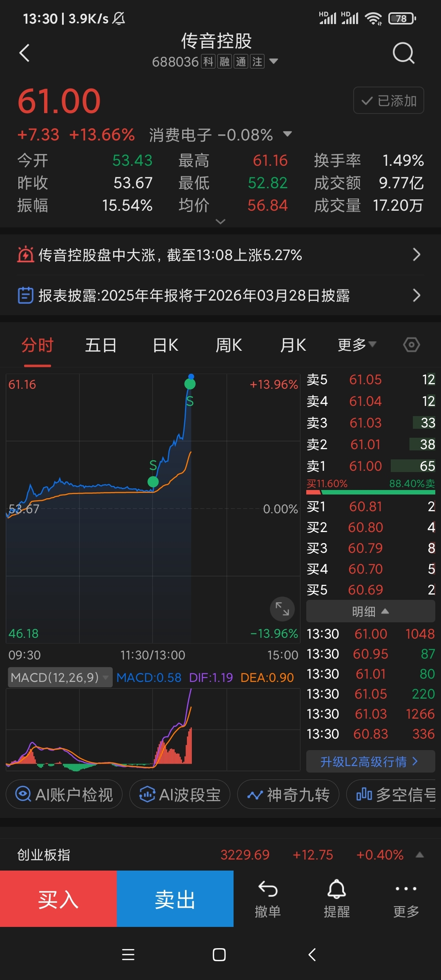Tap 买1 bid price 60.81 row

[x=371, y=506]
